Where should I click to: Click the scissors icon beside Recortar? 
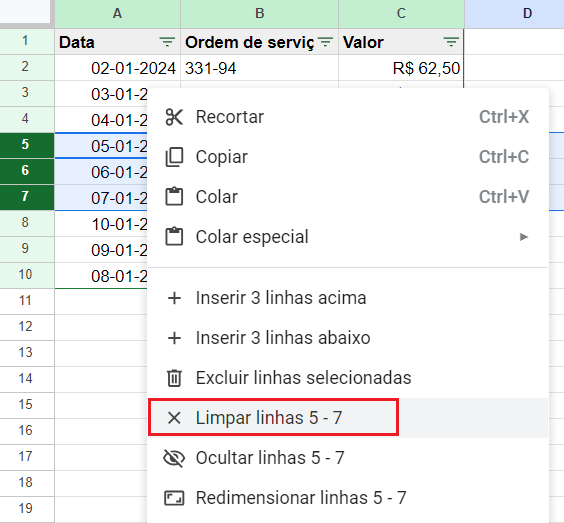(x=174, y=117)
